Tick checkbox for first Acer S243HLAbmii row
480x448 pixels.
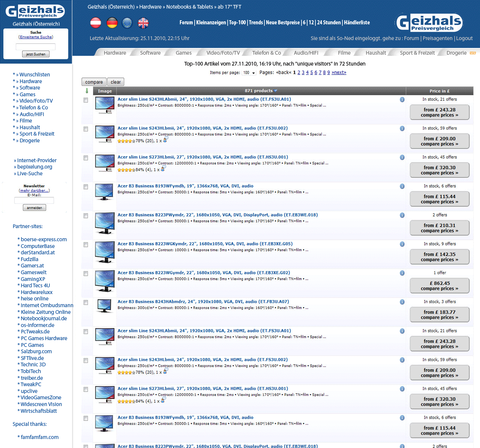[86, 100]
